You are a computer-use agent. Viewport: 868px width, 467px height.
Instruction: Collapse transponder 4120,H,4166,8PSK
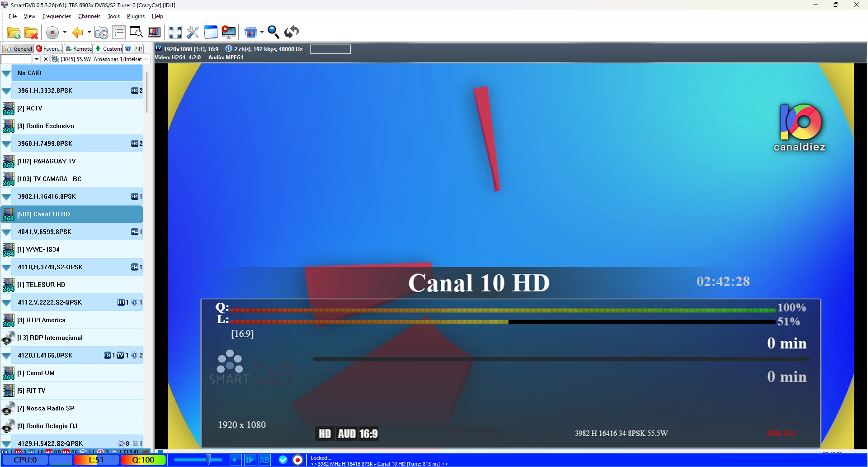(x=6, y=356)
